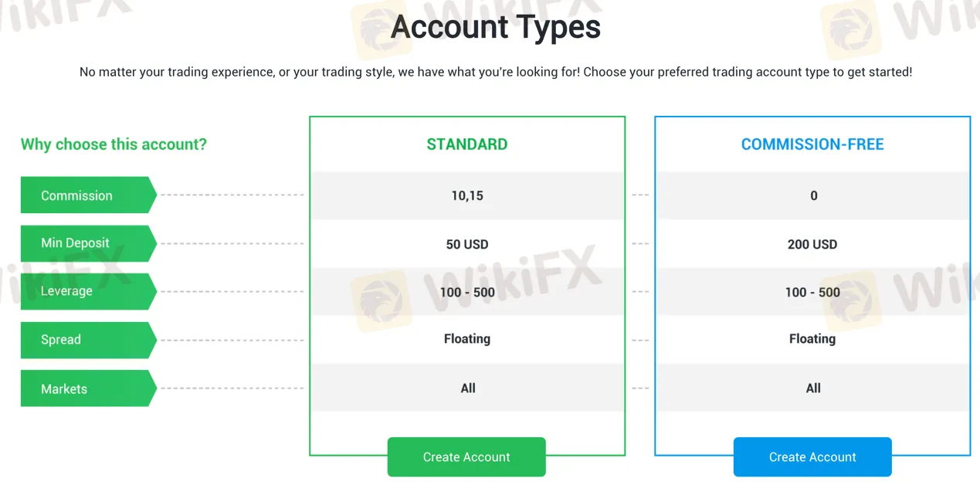Select the 100 - 500 leverage cell
Screen dimensions: 980x492
click(467, 292)
